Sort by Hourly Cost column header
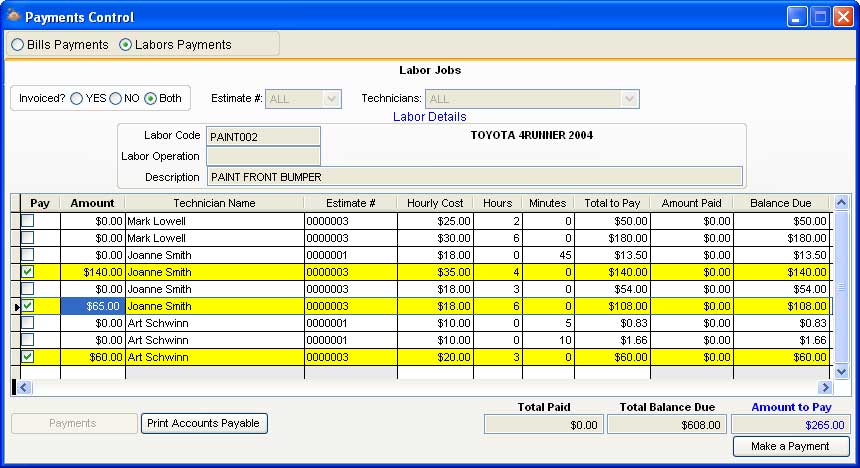 tap(435, 203)
